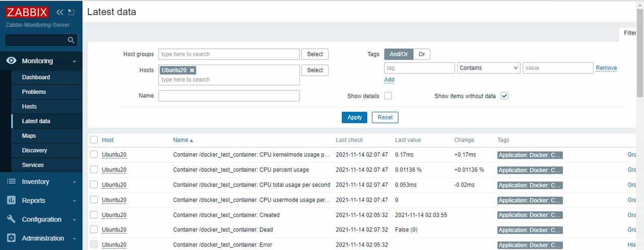
Task: Collapse sidebar with double-chevron icon
Action: pos(60,12)
